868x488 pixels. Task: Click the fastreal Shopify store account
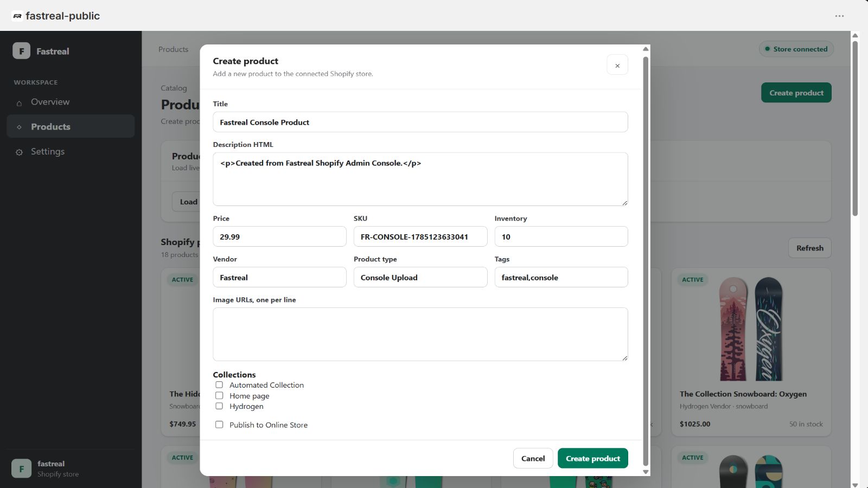(x=71, y=468)
